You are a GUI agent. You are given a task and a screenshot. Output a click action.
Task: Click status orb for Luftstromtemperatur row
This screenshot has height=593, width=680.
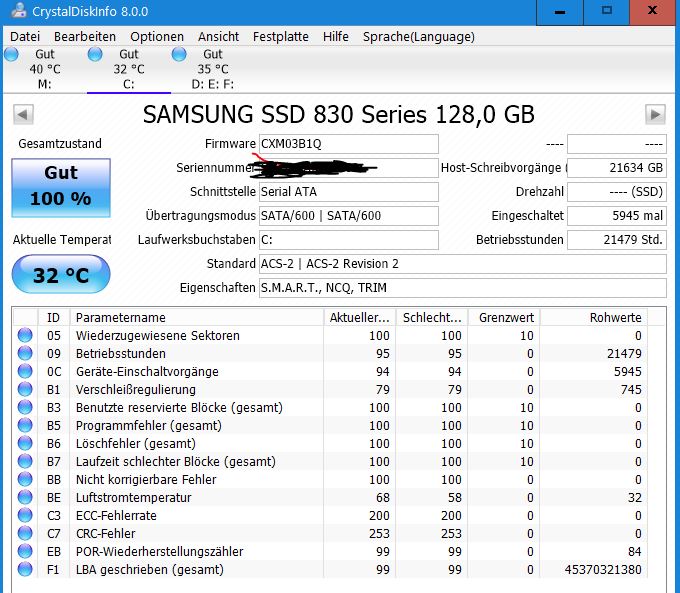click(x=25, y=497)
